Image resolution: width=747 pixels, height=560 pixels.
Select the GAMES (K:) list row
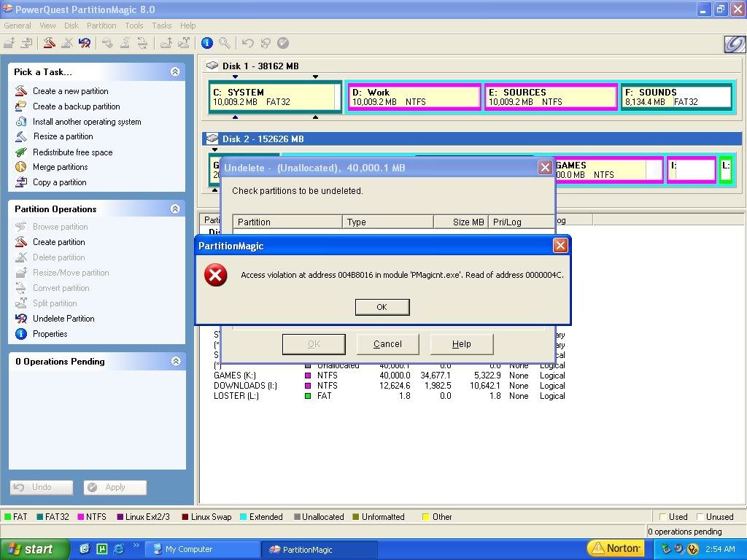coord(390,376)
